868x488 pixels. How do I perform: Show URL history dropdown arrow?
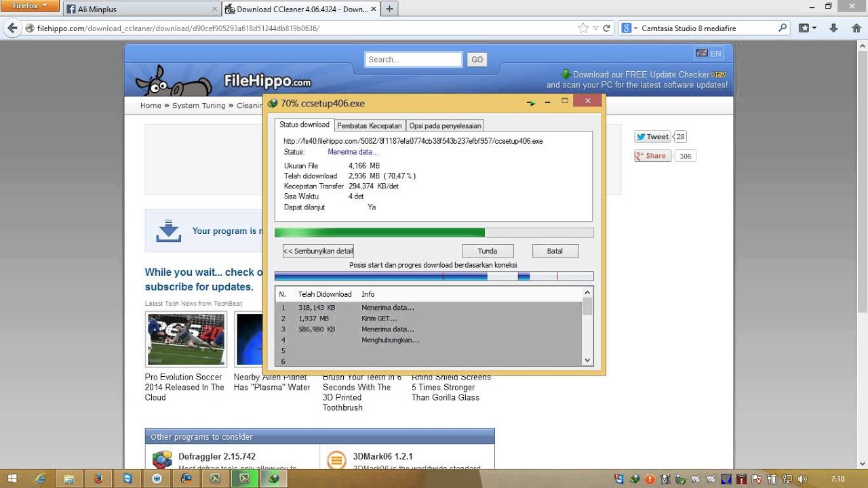tap(595, 28)
